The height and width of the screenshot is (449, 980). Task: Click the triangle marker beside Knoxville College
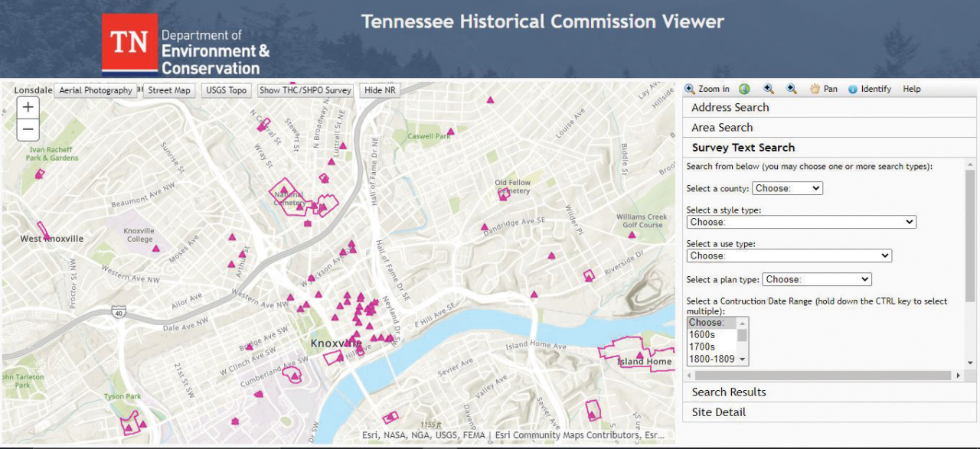click(156, 248)
